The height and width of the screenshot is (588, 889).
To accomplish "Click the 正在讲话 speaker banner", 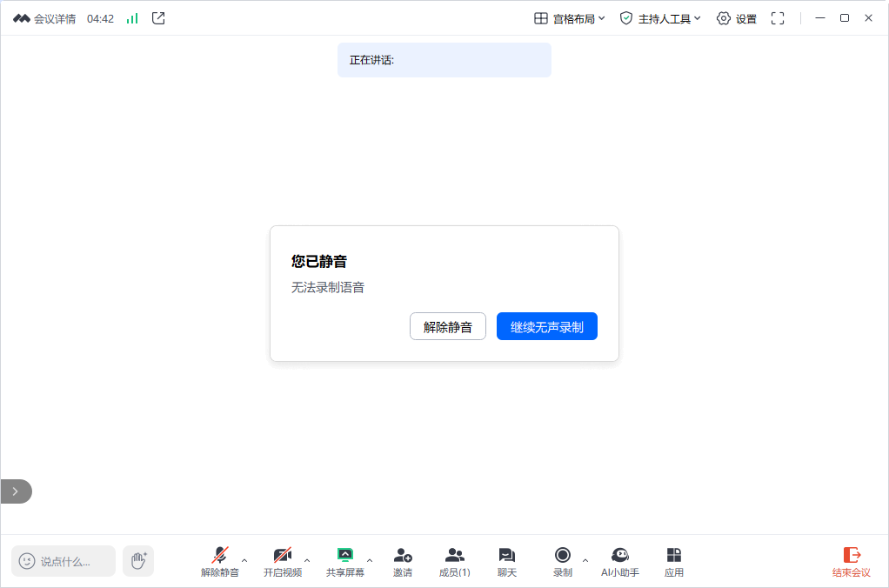I will click(444, 60).
